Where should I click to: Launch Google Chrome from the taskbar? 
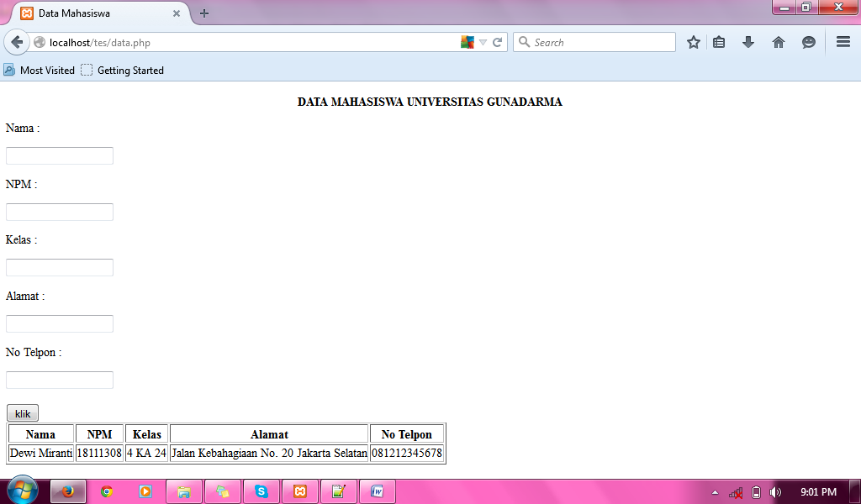click(x=107, y=491)
